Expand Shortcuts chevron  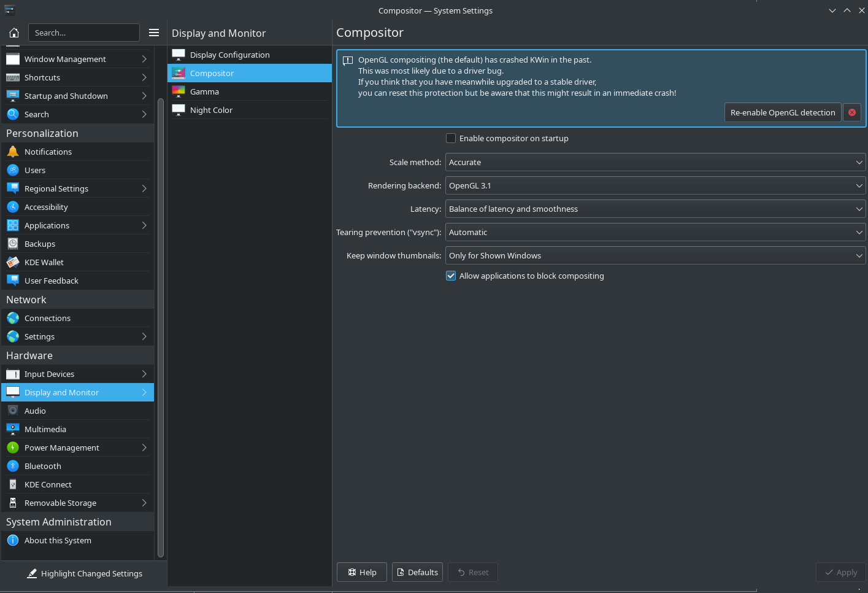144,77
